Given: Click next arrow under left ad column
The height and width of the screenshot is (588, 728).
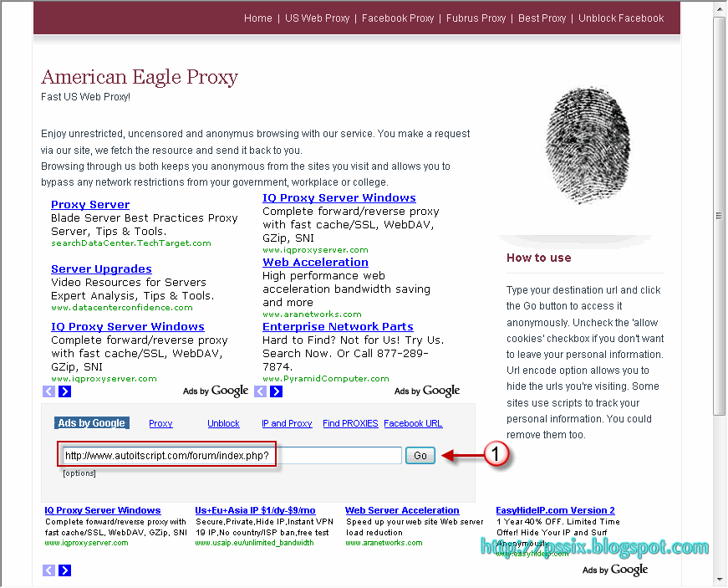Looking at the screenshot, I should click(x=65, y=391).
